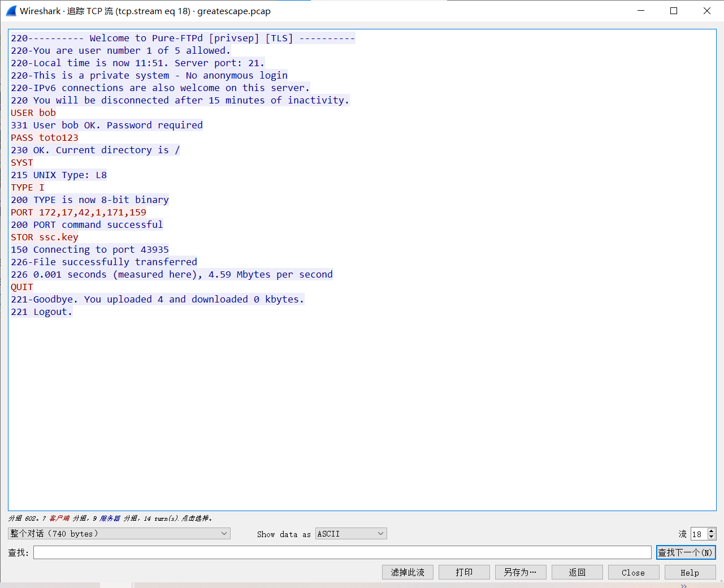Screen dimensions: 724x588
Task: Click the Wireshark shark fin title icon
Action: [x=11, y=11]
